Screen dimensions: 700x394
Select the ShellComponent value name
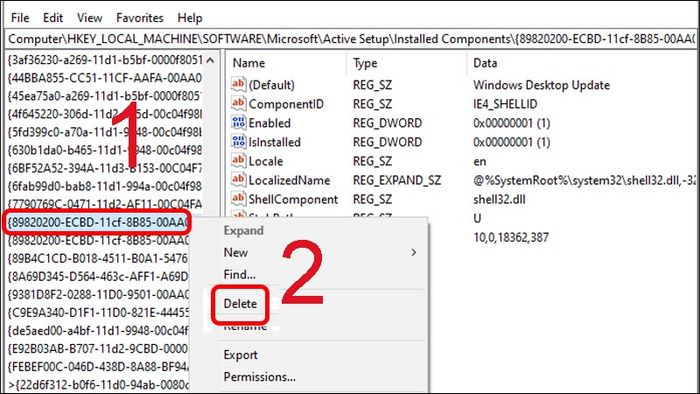click(x=293, y=199)
